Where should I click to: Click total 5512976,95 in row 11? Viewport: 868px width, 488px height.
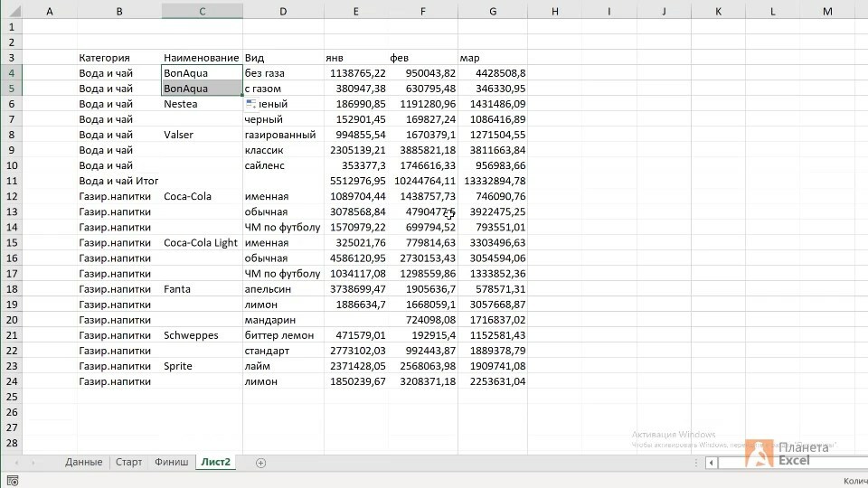356,181
